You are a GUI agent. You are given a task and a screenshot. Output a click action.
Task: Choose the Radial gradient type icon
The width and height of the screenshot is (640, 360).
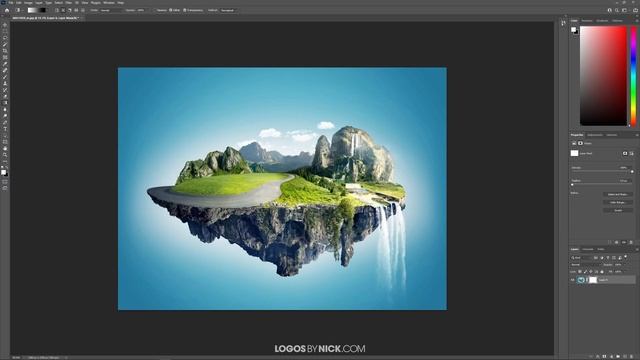tap(63, 10)
